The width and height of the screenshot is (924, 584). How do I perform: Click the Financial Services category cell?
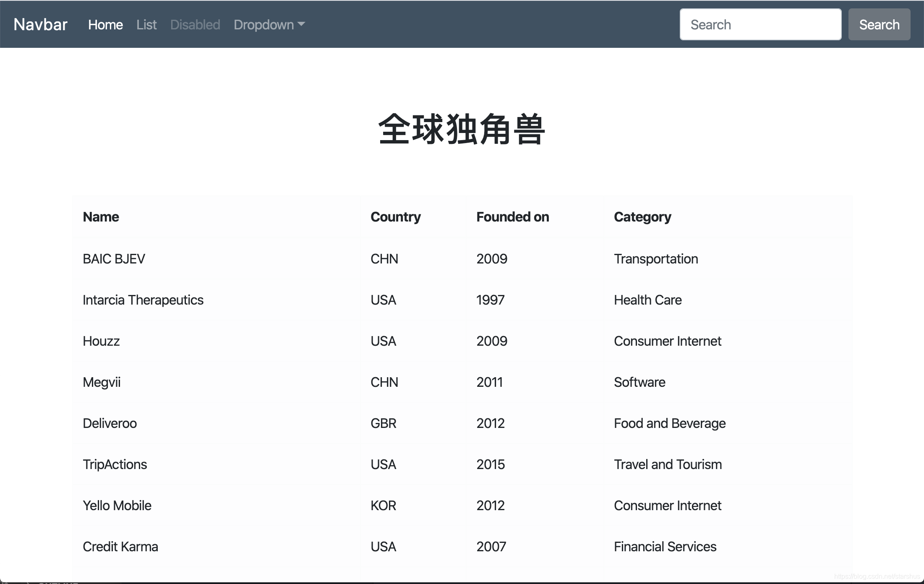665,547
